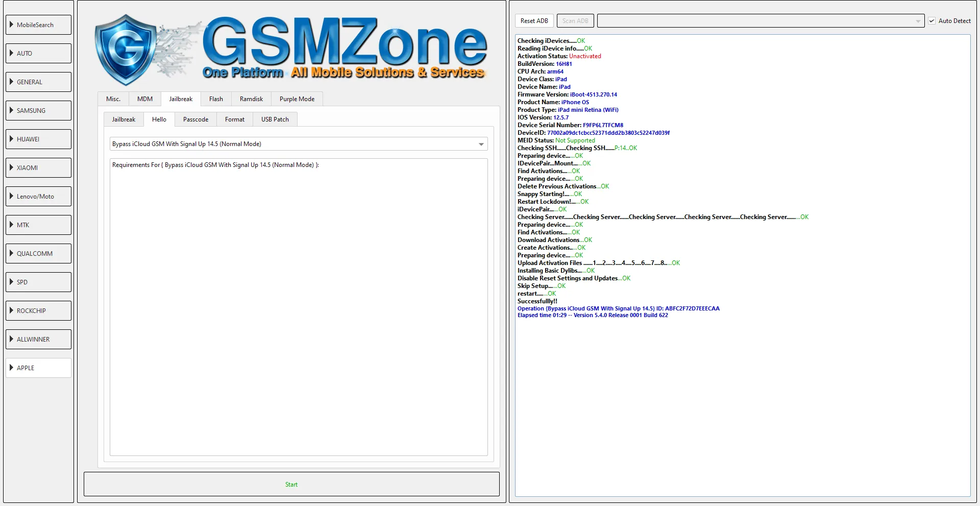The height and width of the screenshot is (506, 980).
Task: Click the GSMZone shield logo
Action: tap(126, 50)
